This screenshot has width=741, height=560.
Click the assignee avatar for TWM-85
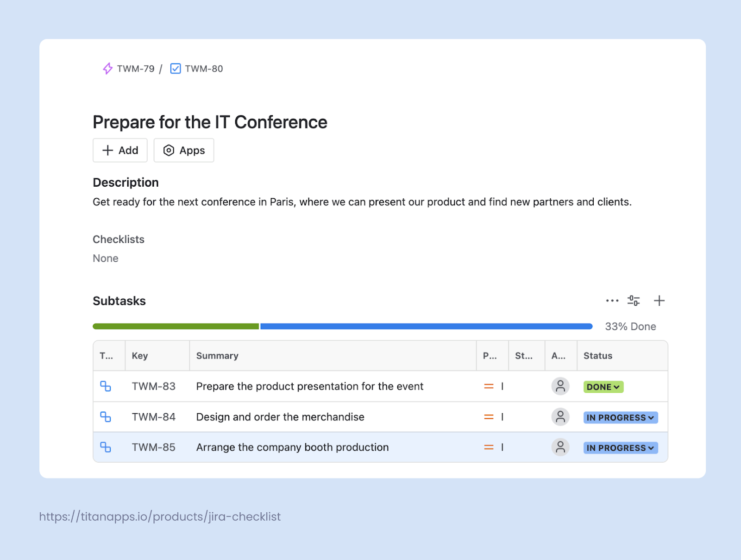tap(560, 447)
